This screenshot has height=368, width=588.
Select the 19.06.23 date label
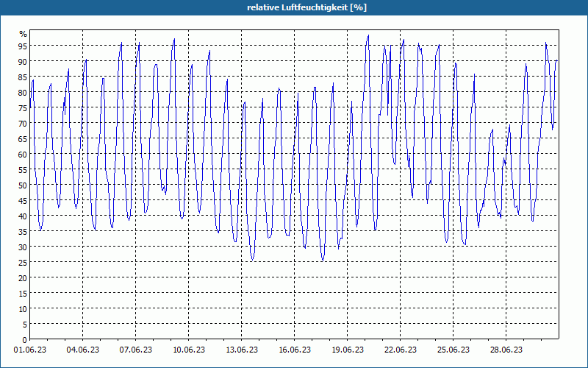coord(347,350)
